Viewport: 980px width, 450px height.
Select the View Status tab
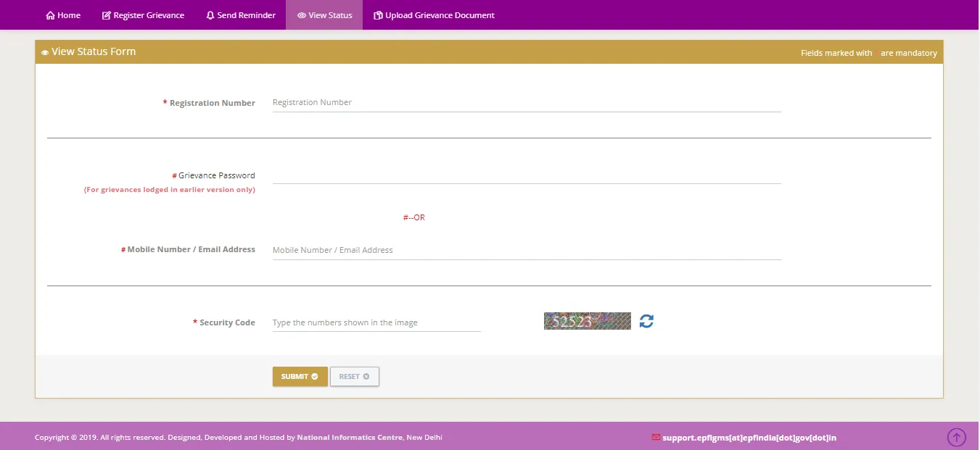coord(324,14)
